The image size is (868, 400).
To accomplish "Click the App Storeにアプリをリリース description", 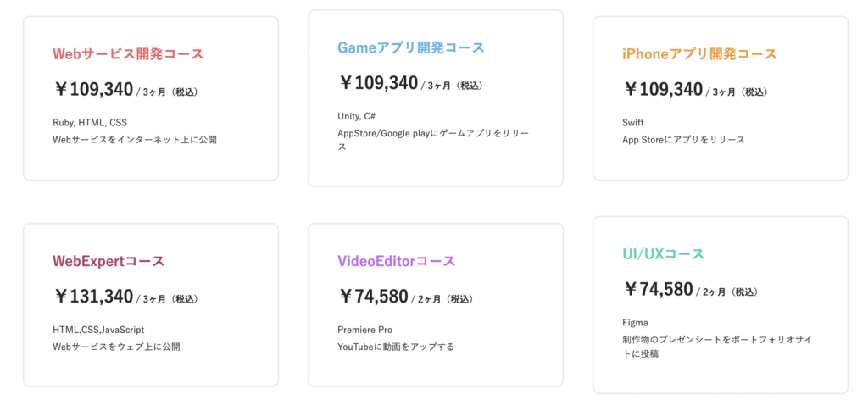I will coord(684,140).
